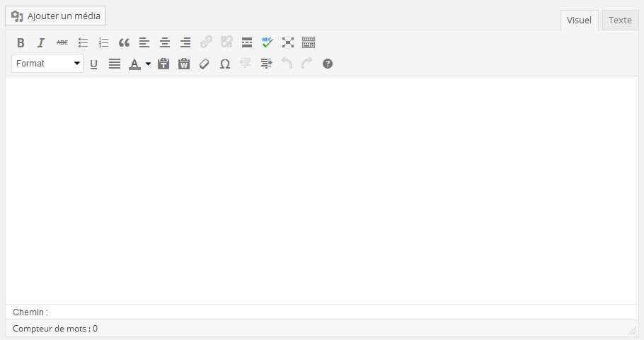Insert the Read More tag
The image size is (644, 340).
(x=247, y=42)
